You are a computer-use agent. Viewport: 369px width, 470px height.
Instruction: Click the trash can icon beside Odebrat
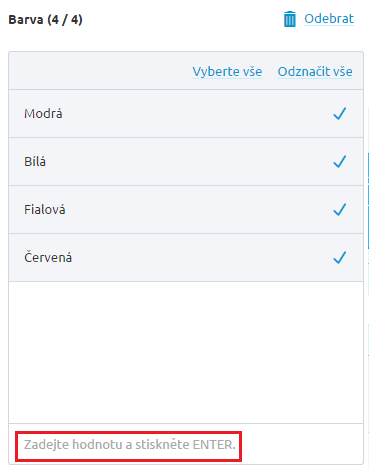point(289,19)
